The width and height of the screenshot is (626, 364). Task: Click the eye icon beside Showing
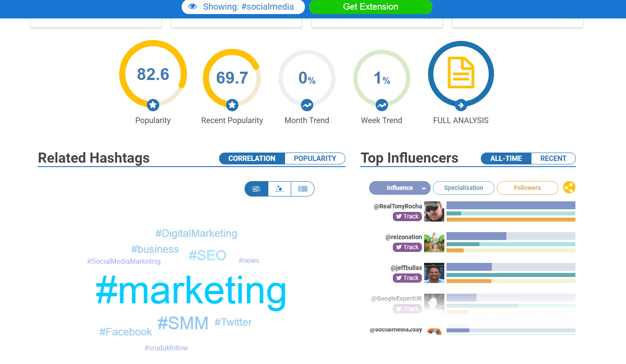coord(192,7)
